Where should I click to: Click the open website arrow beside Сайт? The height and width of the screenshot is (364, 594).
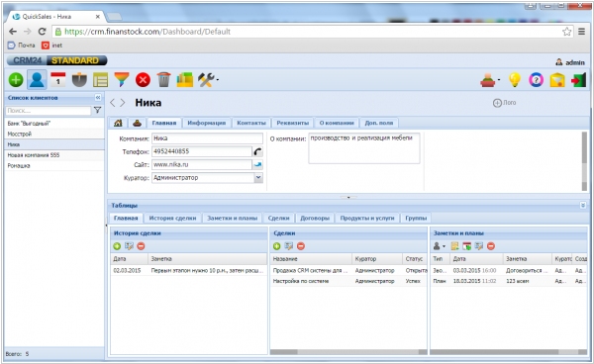257,164
